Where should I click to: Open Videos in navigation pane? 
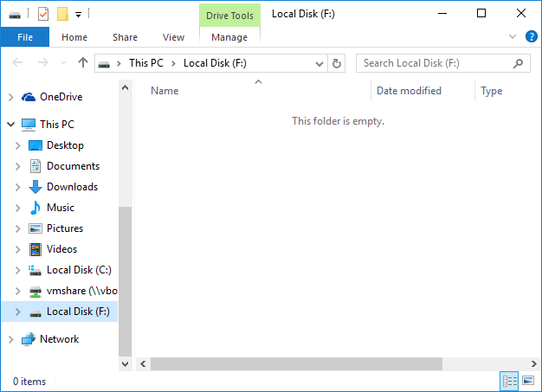61,249
